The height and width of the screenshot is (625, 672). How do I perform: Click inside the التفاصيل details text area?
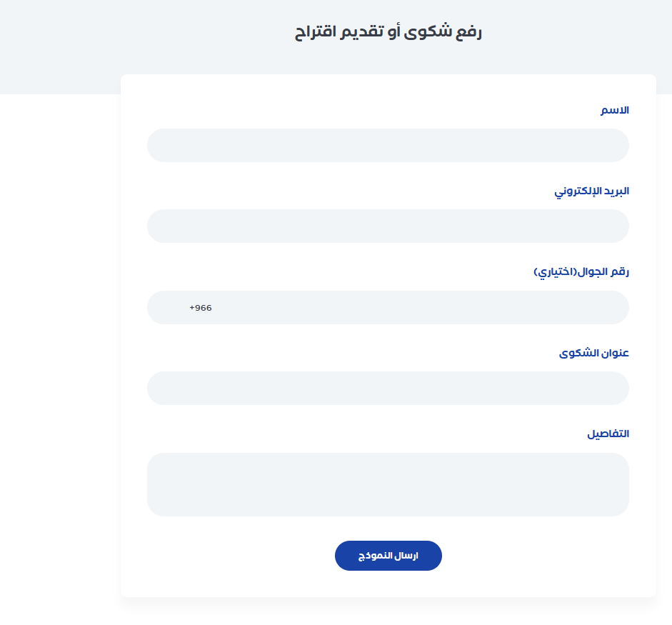coord(388,484)
